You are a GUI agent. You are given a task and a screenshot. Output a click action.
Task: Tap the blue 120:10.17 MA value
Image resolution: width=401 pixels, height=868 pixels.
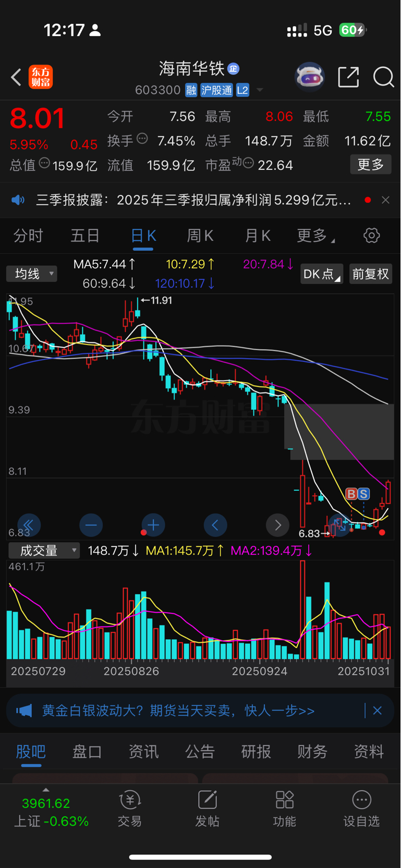(x=185, y=284)
